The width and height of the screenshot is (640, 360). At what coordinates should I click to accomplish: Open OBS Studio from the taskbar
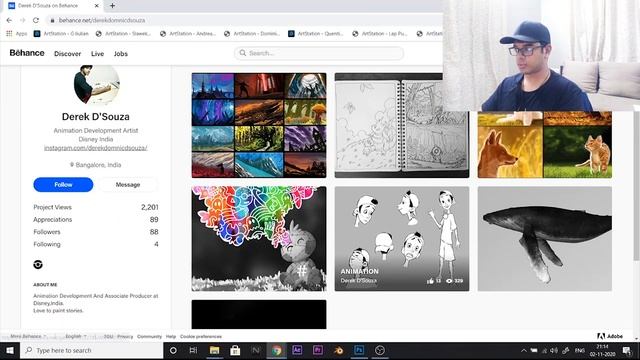pyautogui.click(x=380, y=350)
